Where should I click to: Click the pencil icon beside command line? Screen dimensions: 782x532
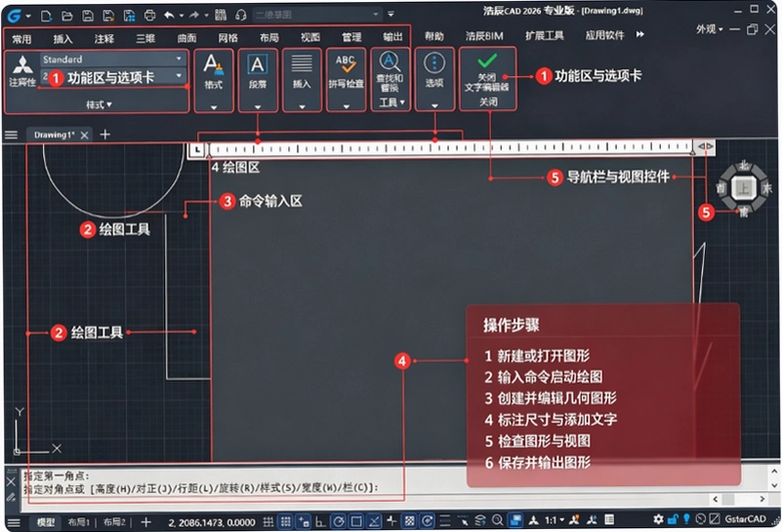[11, 497]
